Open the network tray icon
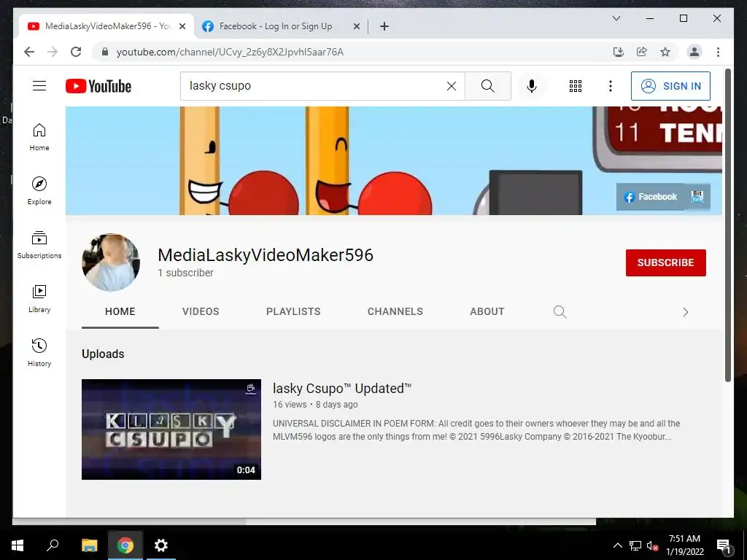 pos(635,545)
